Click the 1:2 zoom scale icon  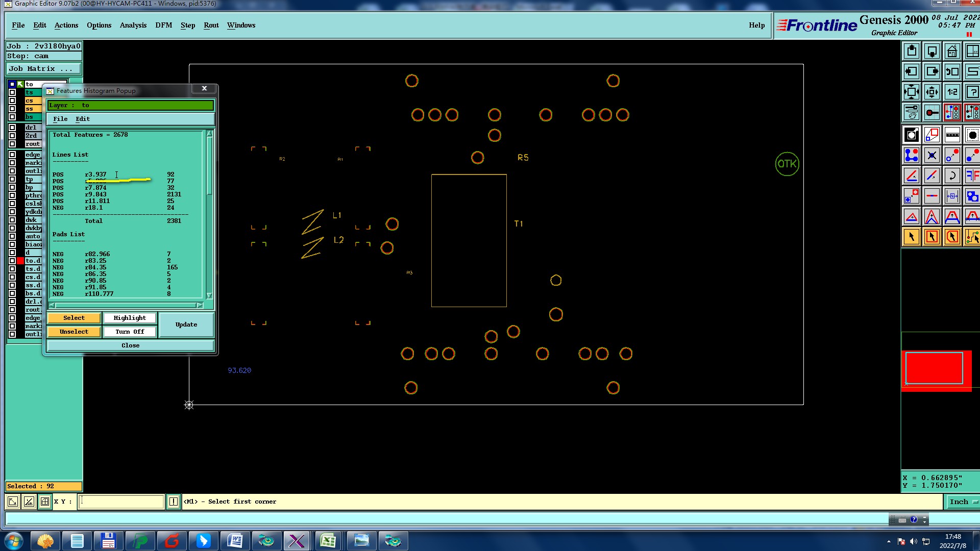click(952, 92)
